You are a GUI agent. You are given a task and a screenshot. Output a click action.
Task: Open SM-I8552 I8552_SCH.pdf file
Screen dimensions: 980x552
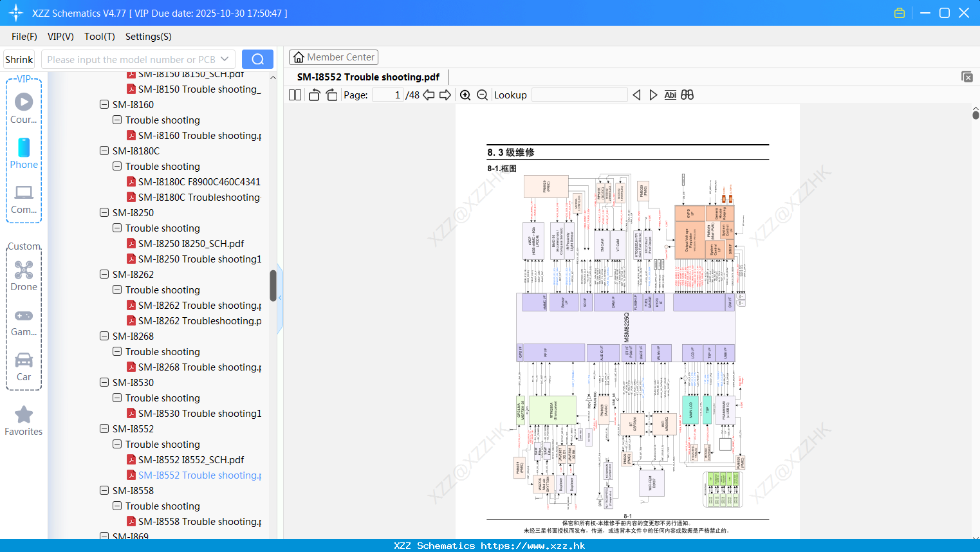pos(191,459)
